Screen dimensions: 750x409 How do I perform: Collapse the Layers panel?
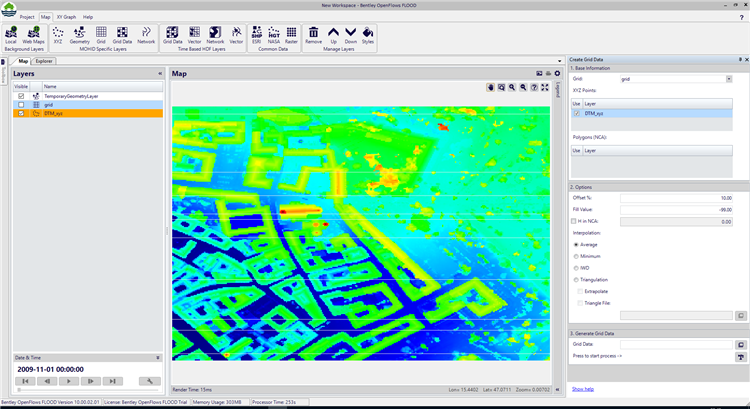pyautogui.click(x=160, y=74)
